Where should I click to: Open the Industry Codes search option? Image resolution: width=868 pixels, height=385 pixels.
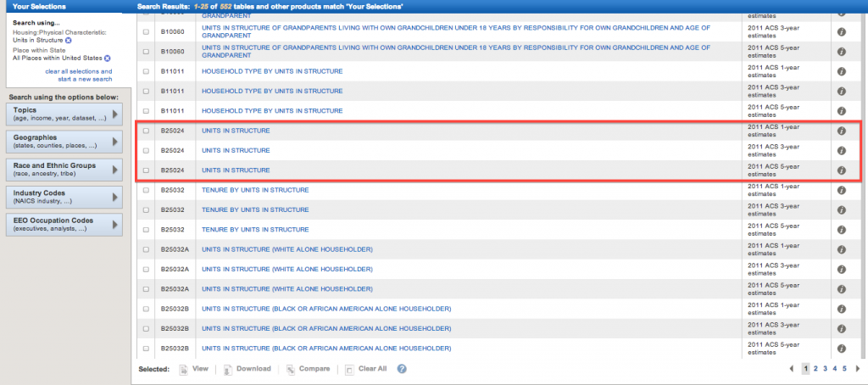(x=65, y=198)
